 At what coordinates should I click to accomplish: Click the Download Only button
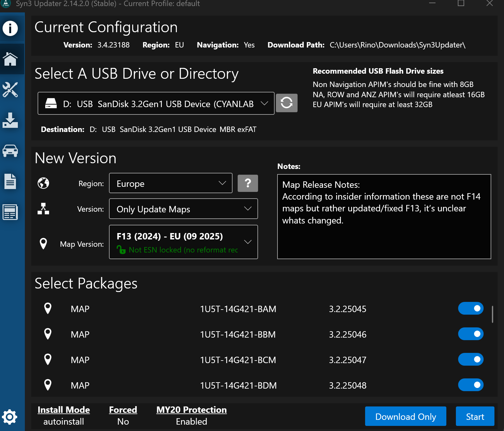tap(405, 416)
